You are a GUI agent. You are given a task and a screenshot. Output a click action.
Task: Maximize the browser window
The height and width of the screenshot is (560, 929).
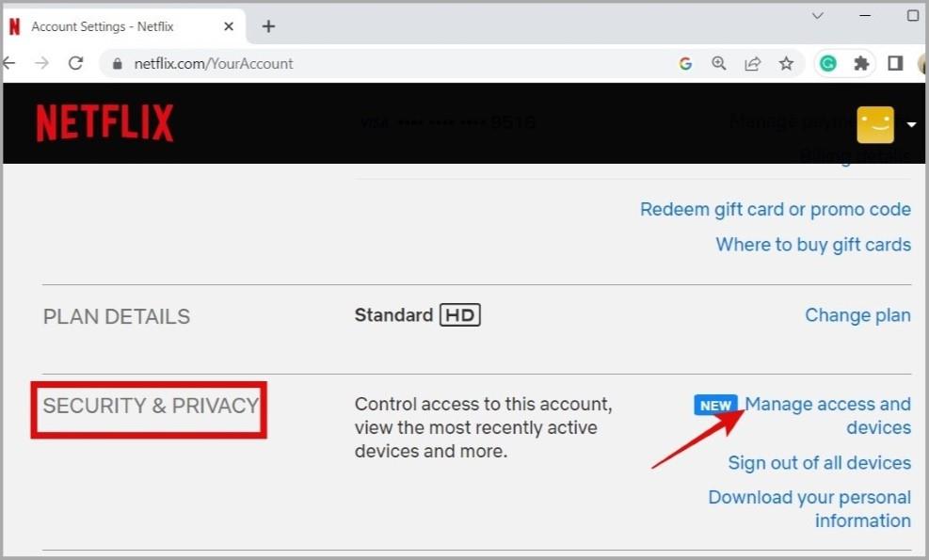(913, 15)
